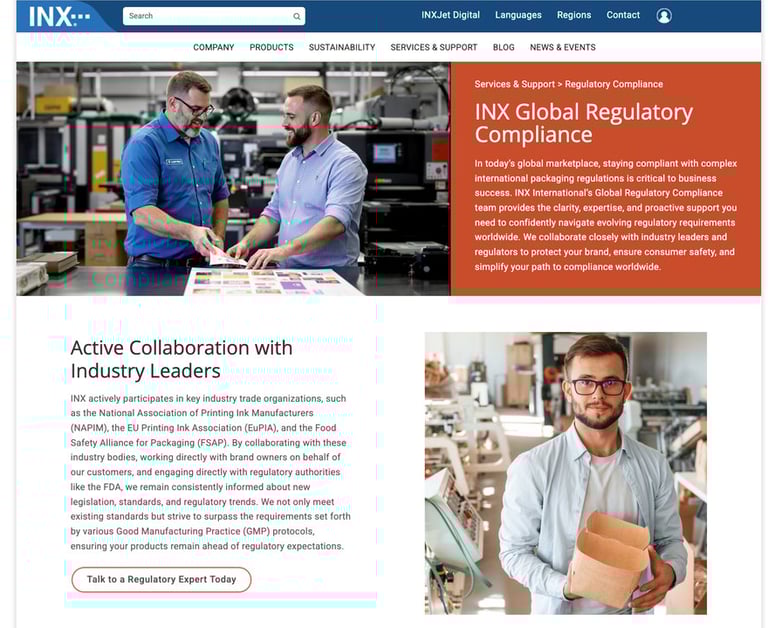Follow the Services & Support breadcrumb link

(514, 84)
